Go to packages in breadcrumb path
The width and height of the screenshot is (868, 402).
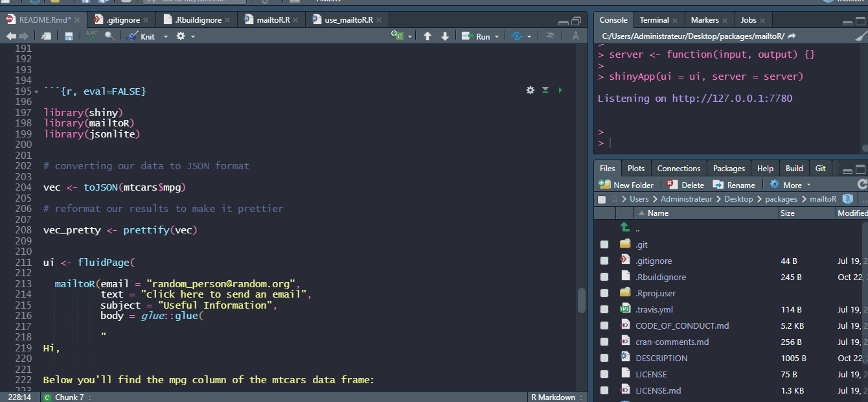click(781, 199)
